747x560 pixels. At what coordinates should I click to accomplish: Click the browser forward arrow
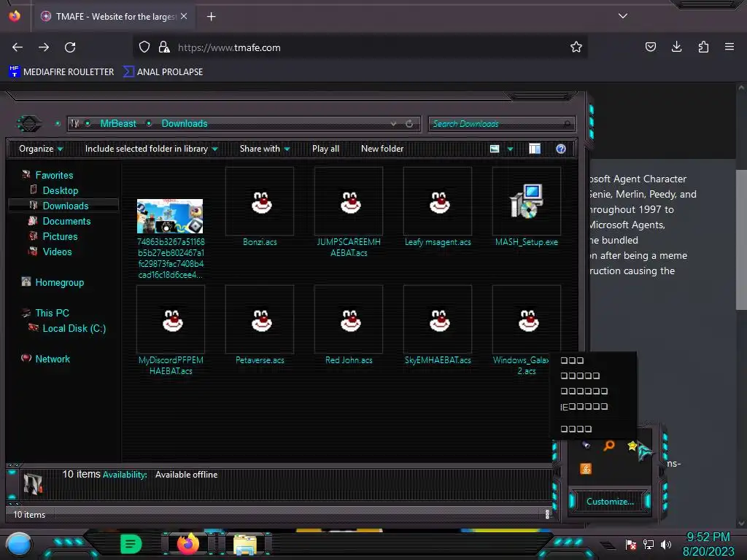(44, 47)
